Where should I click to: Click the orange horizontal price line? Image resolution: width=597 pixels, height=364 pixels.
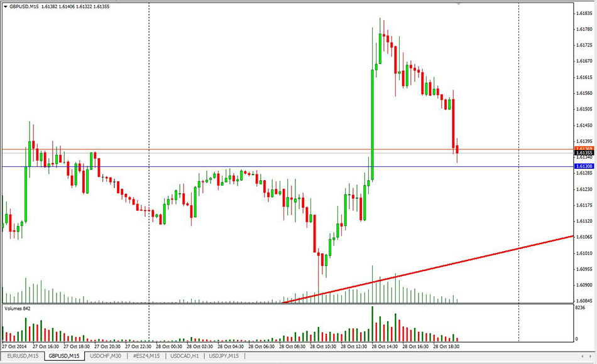pyautogui.click(x=251, y=149)
